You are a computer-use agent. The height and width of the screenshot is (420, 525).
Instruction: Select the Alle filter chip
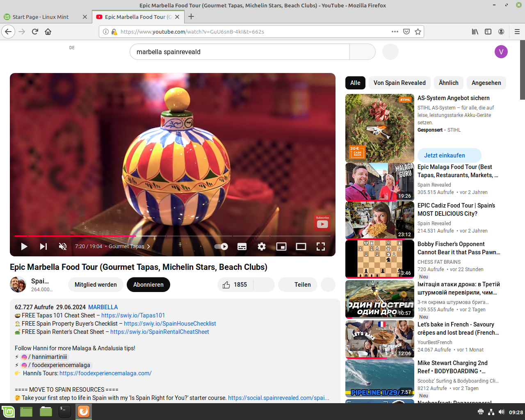(x=355, y=83)
